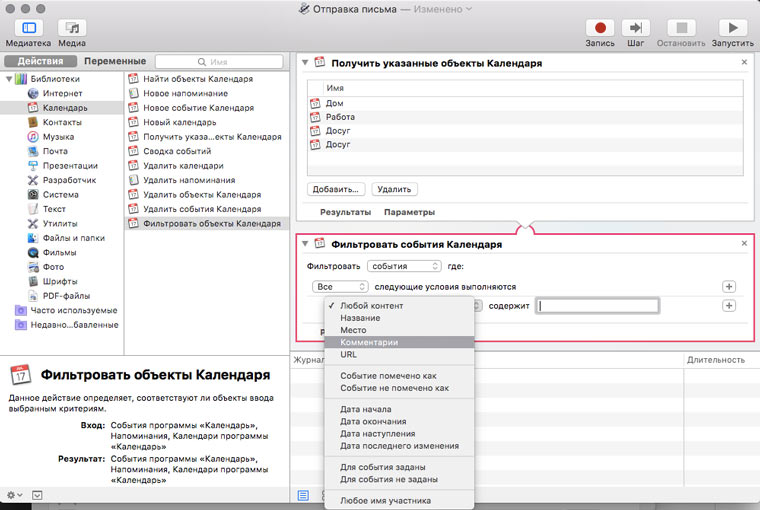This screenshot has height=510, width=760.
Task: Select Календарь in the library list
Action: click(x=64, y=107)
